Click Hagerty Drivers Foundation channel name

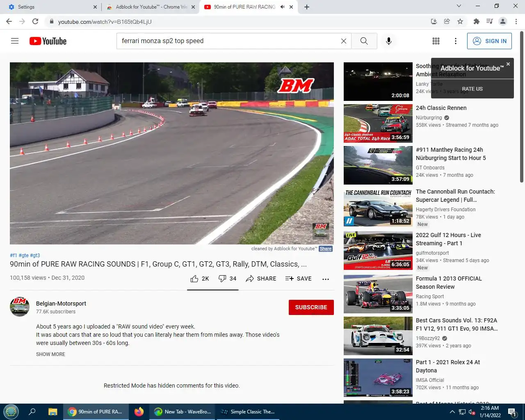point(445,210)
